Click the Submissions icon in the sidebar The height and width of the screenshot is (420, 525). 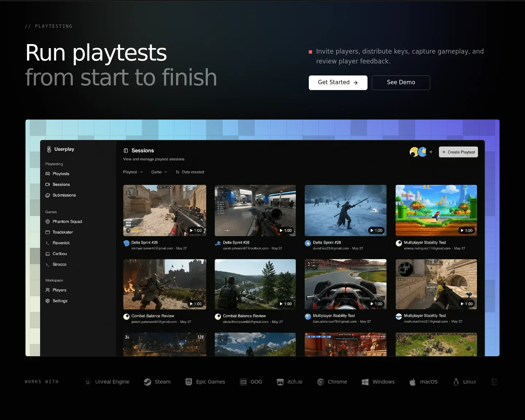(47, 195)
